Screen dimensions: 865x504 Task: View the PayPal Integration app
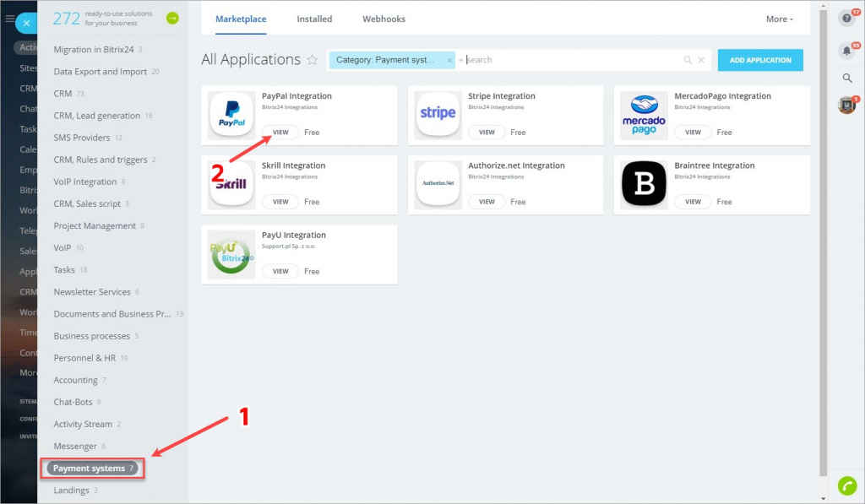click(x=280, y=133)
